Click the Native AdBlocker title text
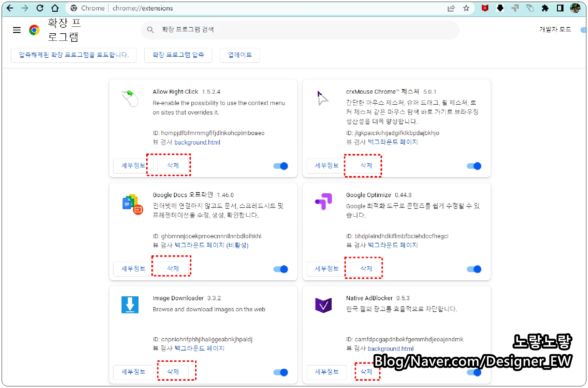Screen dimensions: 588x388 pos(369,298)
